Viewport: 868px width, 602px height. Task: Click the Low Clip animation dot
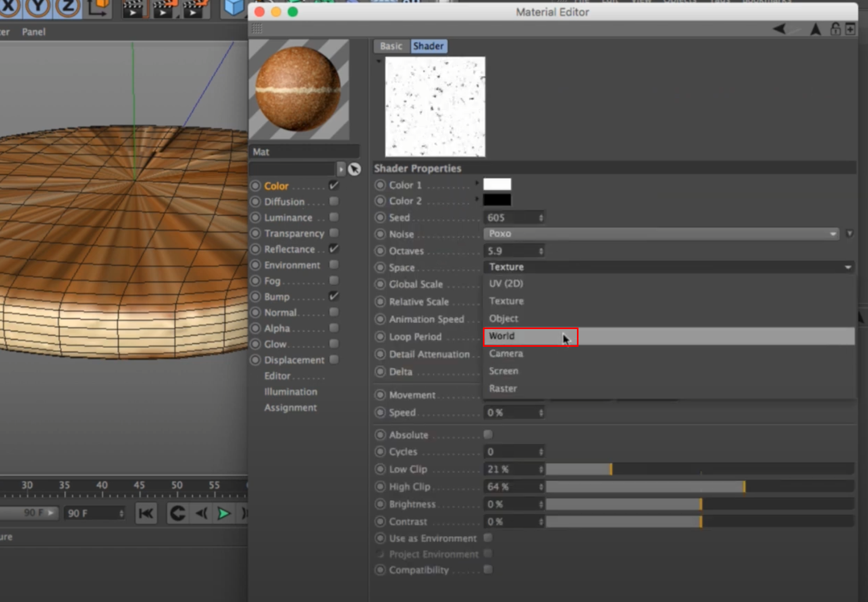coord(380,469)
